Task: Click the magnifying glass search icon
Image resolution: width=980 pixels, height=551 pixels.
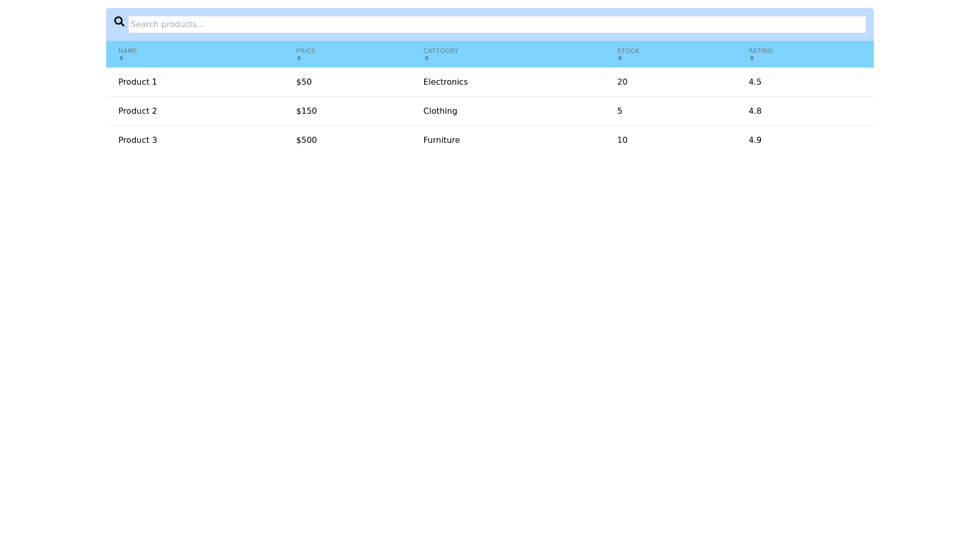Action: 119,21
